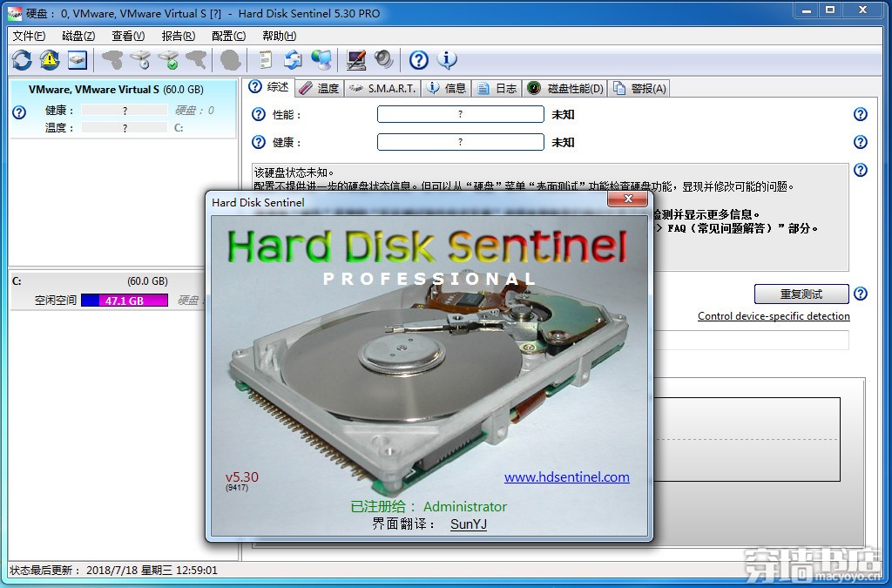Click the send report by e-mail icon
Screen dimensions: 892x588
293,60
